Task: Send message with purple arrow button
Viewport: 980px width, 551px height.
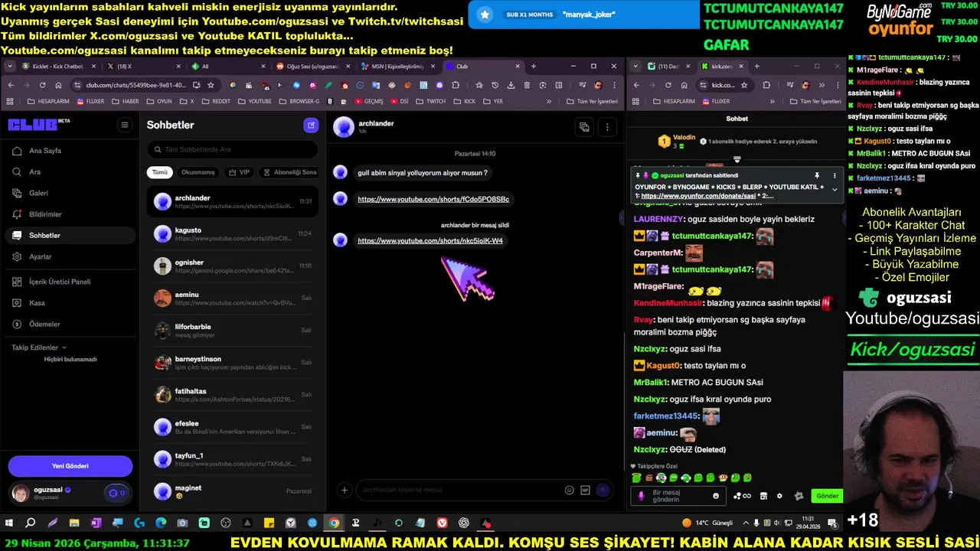Action: [x=603, y=490]
